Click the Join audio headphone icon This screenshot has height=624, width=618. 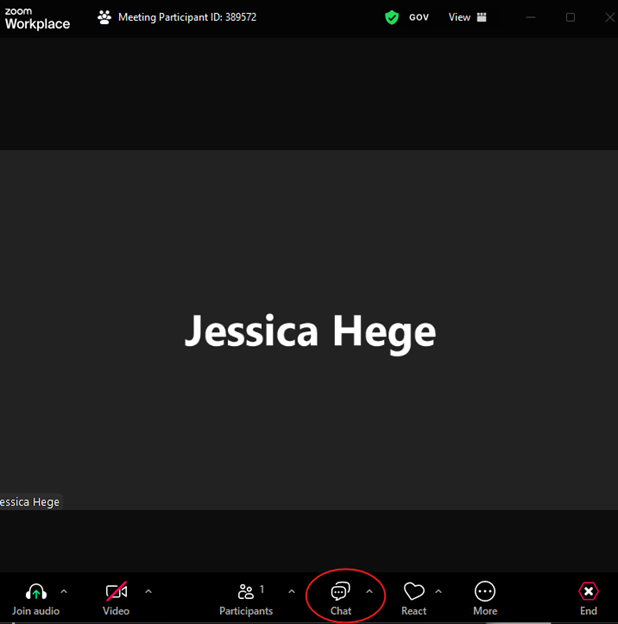click(x=36, y=592)
